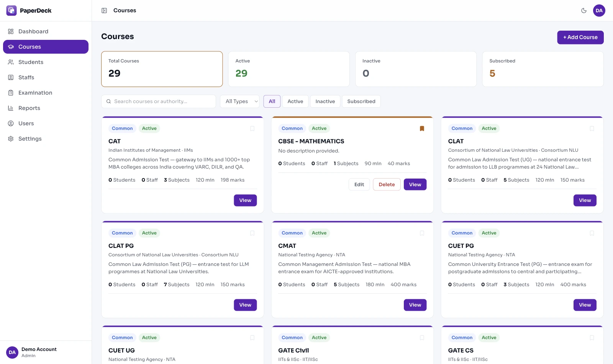Screen dimensions: 613x364
Task: Click the Active badge on CLAT card
Action: 489,128
